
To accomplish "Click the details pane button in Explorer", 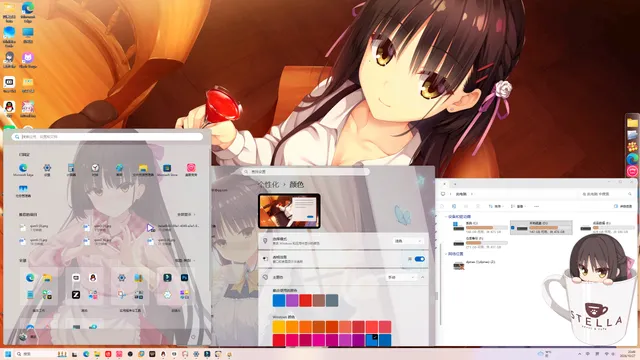I will [x=623, y=207].
